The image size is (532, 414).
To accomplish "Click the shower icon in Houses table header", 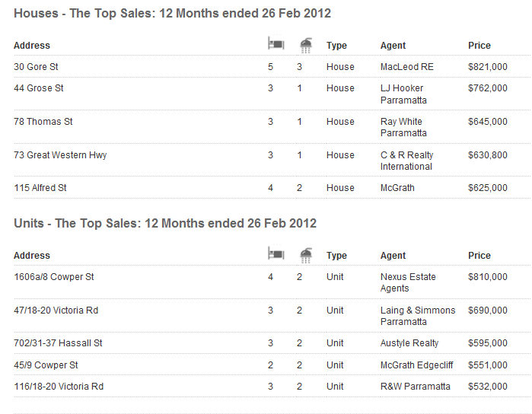I will click(x=305, y=44).
